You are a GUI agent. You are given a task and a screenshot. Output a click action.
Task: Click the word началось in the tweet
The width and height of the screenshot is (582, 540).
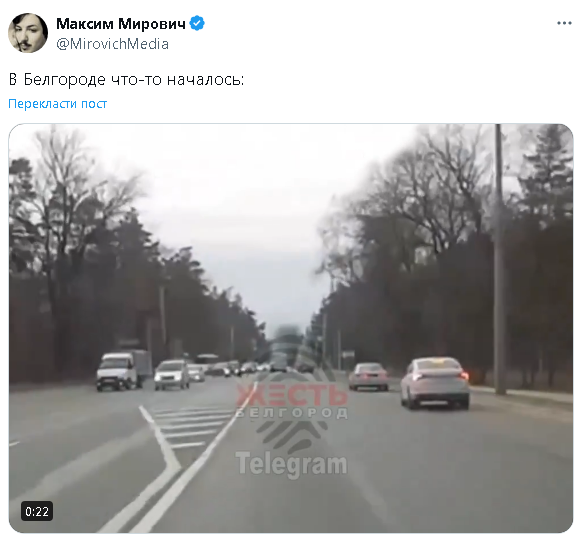(205, 79)
